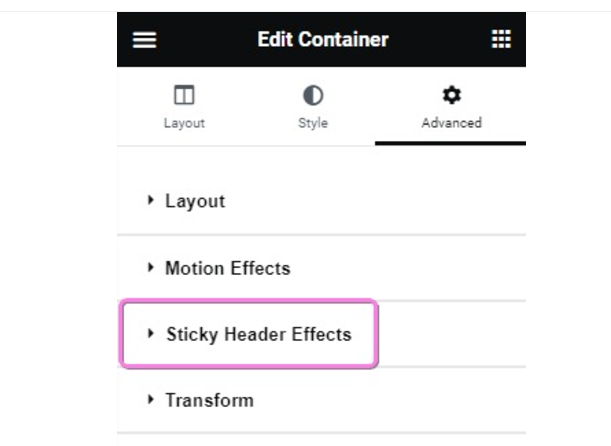Click the active underline below Advanced
Image resolution: width=611 pixels, height=446 pixels.
pyautogui.click(x=450, y=143)
